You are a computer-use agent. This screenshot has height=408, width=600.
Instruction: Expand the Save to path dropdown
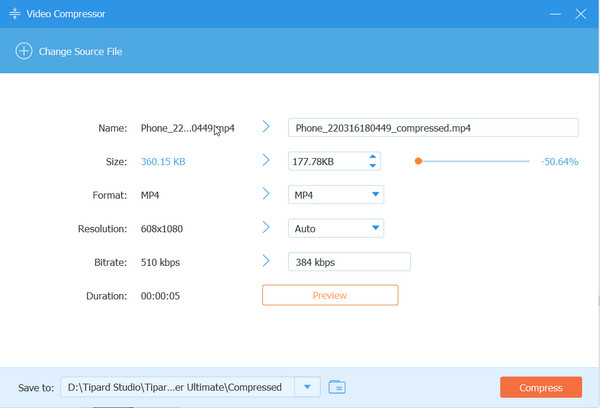point(308,387)
